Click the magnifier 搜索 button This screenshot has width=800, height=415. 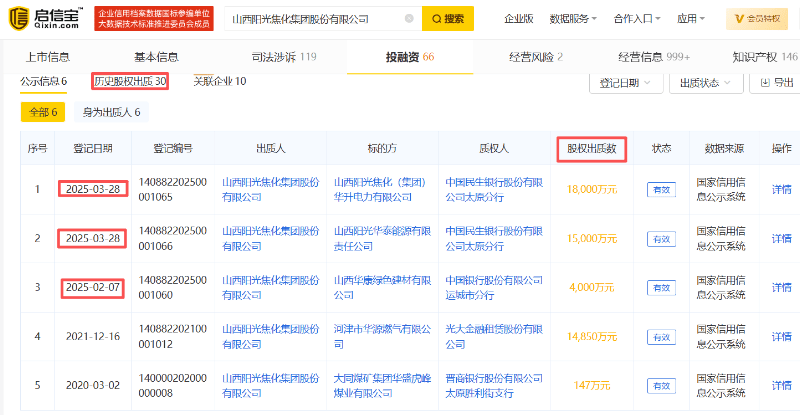pos(447,18)
